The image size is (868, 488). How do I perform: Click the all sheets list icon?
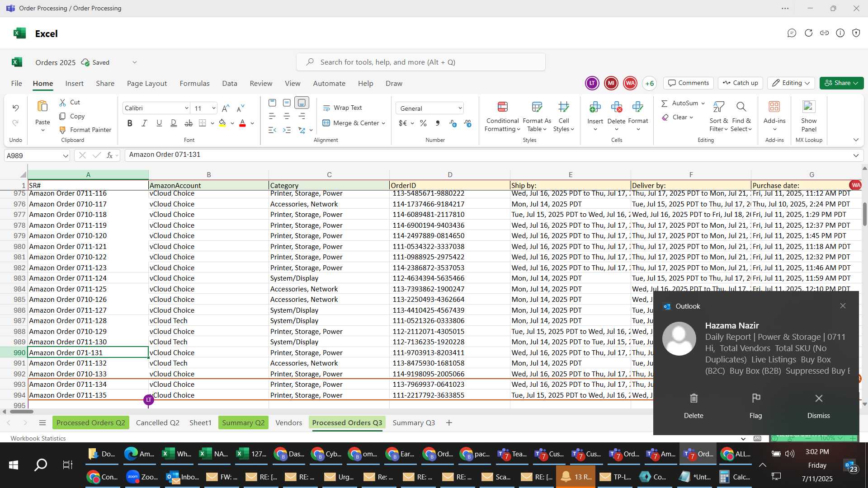point(42,422)
